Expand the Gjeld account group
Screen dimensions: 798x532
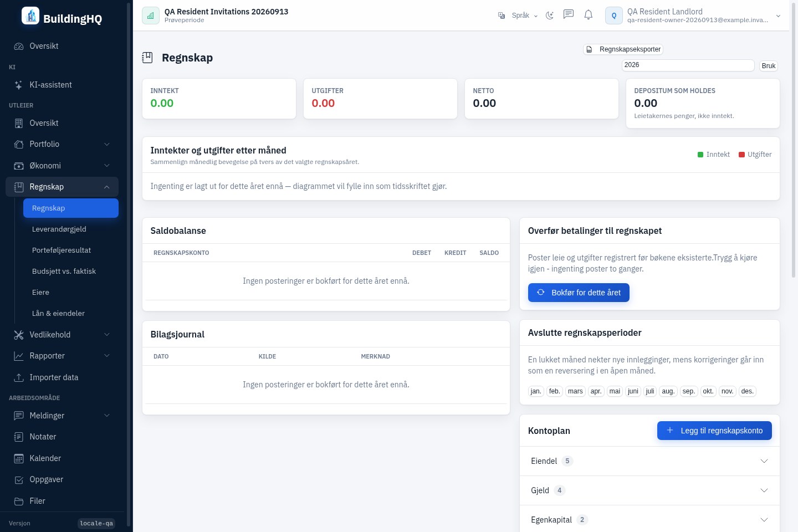click(x=649, y=490)
